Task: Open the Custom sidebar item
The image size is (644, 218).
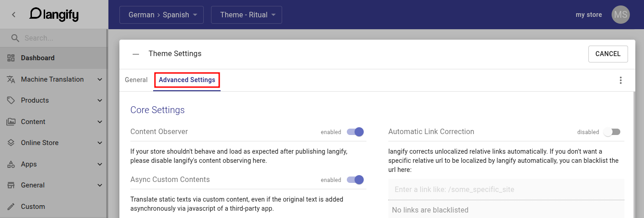Action: tap(53, 207)
